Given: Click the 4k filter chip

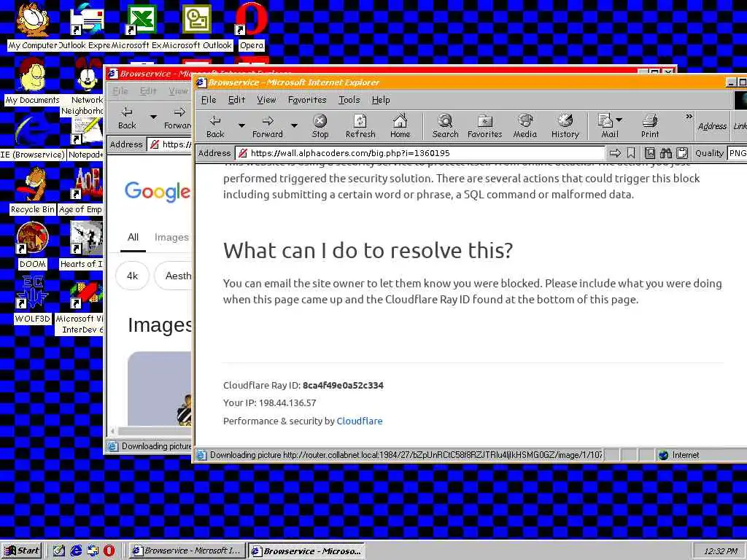Looking at the screenshot, I should [132, 276].
